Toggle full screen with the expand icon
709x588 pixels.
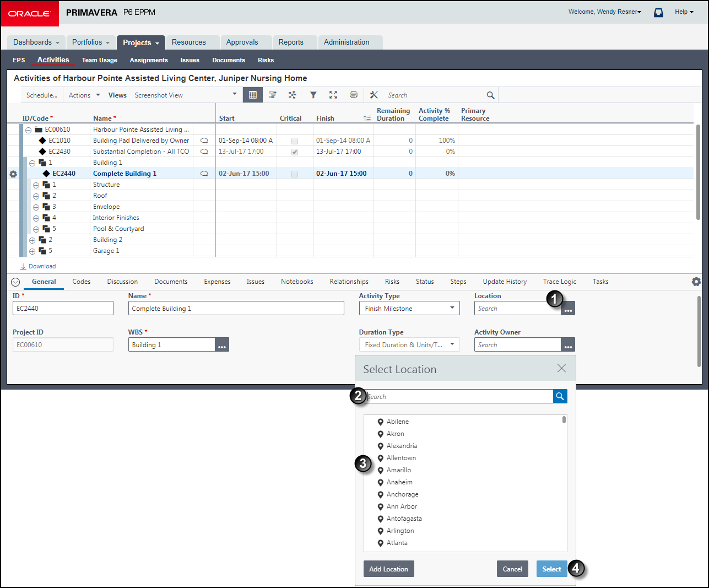pos(333,95)
